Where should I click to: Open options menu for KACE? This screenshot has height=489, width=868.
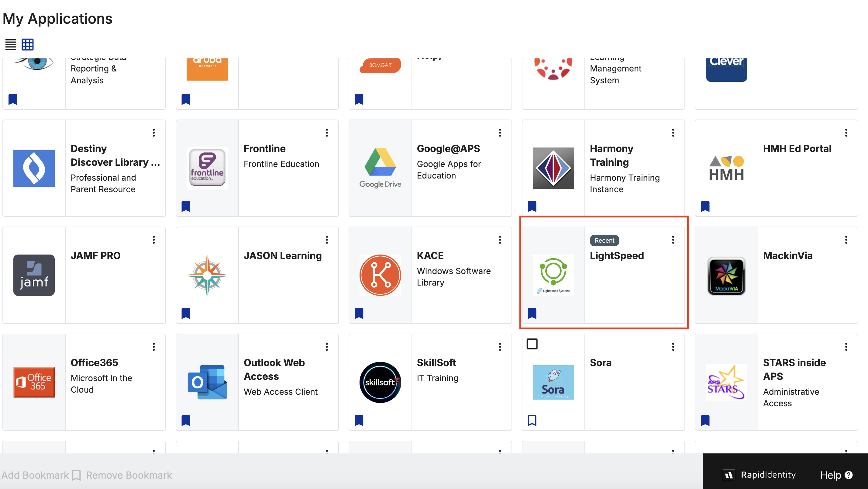click(x=500, y=240)
